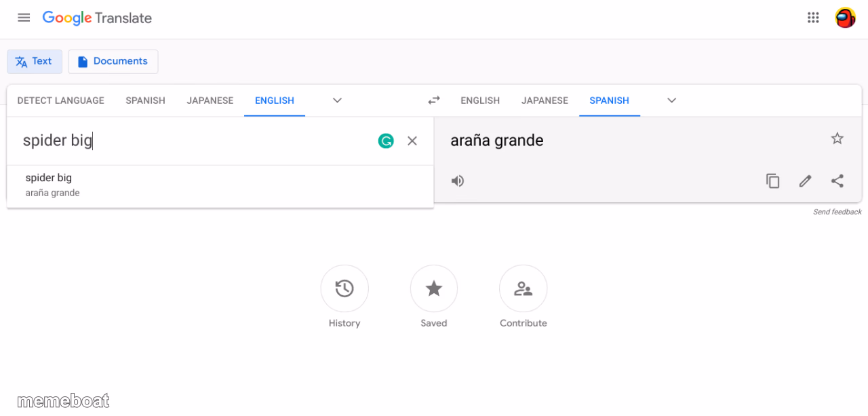
Task: Save translation with the star icon
Action: click(x=837, y=138)
